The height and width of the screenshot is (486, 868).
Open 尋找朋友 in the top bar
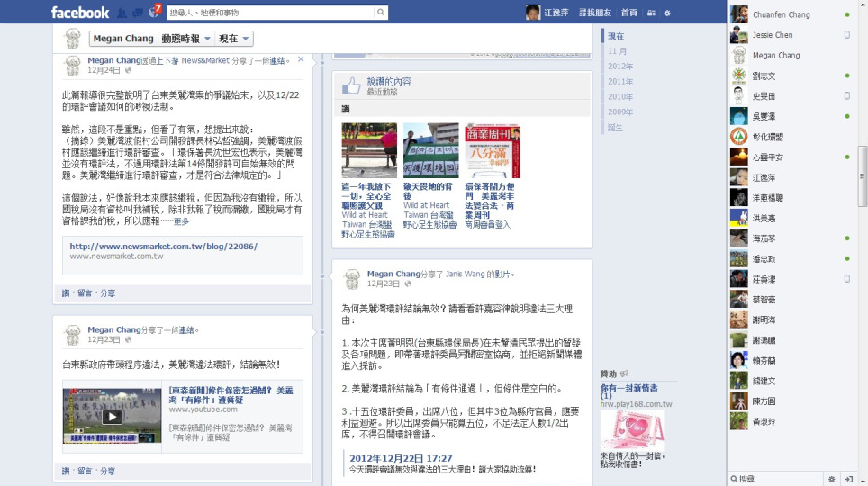pyautogui.click(x=595, y=13)
